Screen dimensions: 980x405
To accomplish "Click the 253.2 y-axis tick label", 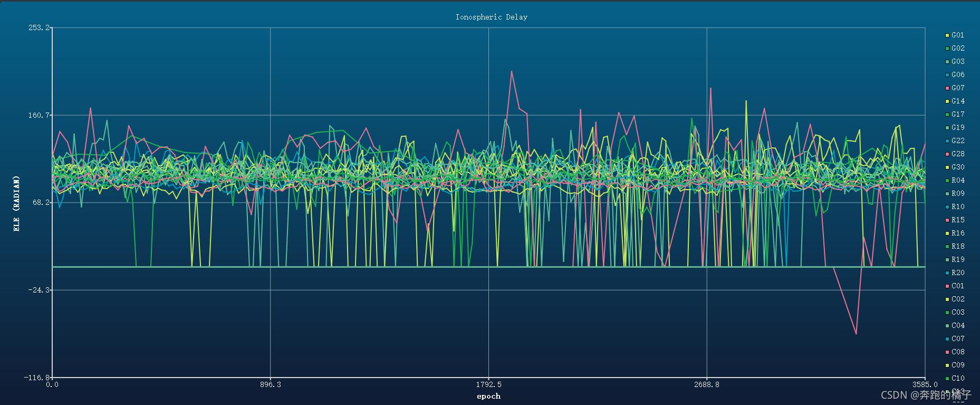I will (x=39, y=27).
